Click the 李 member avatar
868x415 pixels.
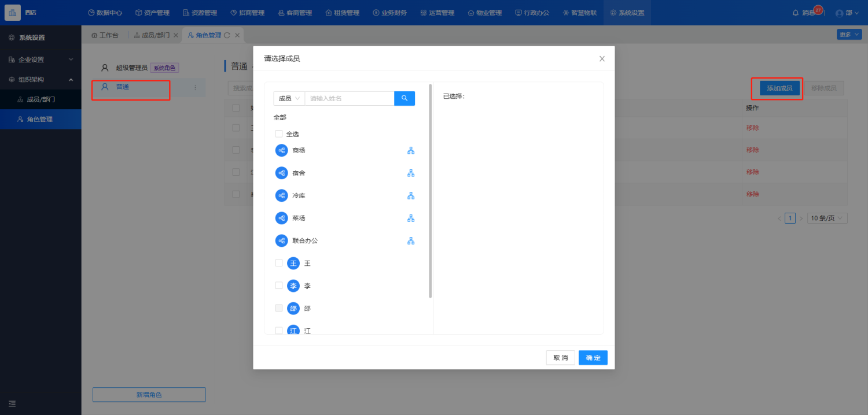coord(293,286)
